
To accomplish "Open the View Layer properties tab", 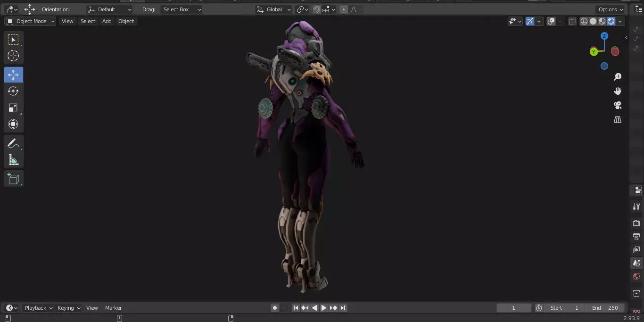I will pos(636,249).
